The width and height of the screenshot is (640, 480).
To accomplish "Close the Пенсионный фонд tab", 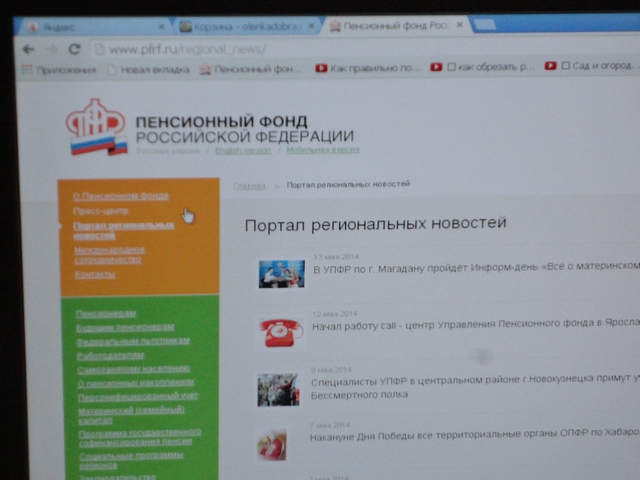I will 460,25.
